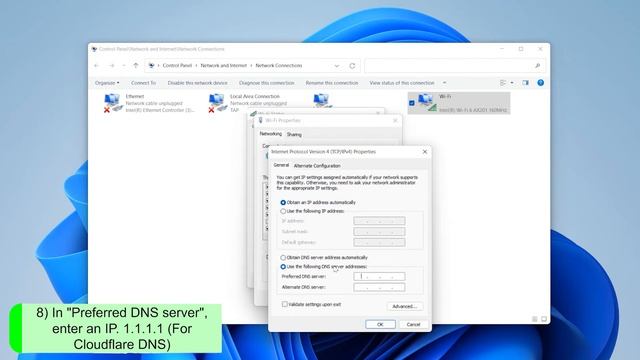
Task: Expand the toolbar overflow chevron
Action: tap(444, 83)
